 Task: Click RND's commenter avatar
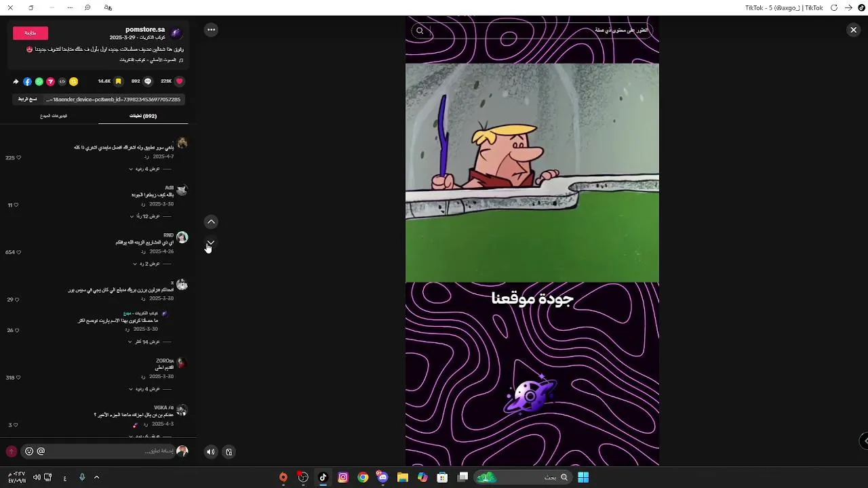click(x=182, y=238)
